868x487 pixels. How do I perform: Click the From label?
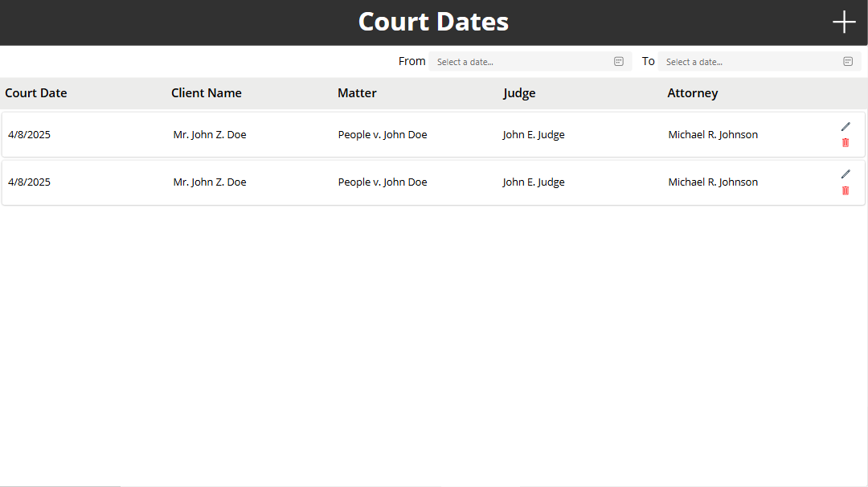coord(411,61)
